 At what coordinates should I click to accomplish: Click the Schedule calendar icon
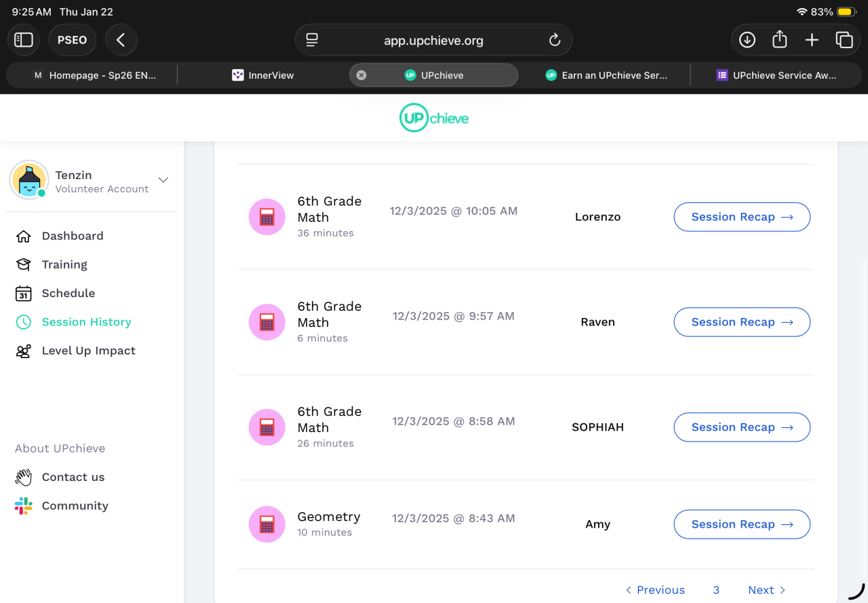click(x=24, y=293)
